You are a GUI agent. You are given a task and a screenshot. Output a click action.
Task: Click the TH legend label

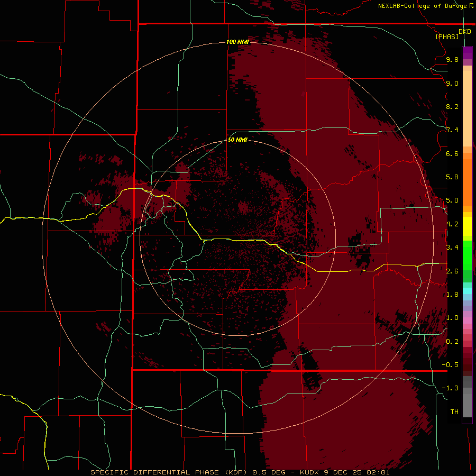click(454, 412)
